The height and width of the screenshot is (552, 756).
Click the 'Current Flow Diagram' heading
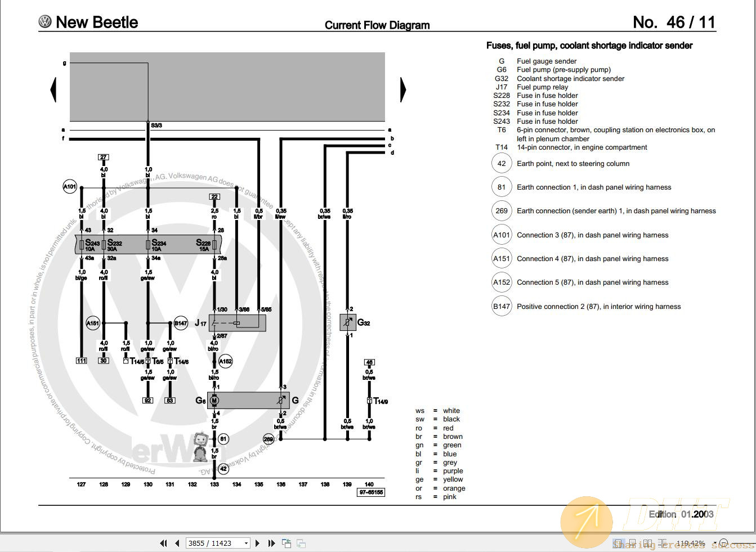click(x=377, y=25)
